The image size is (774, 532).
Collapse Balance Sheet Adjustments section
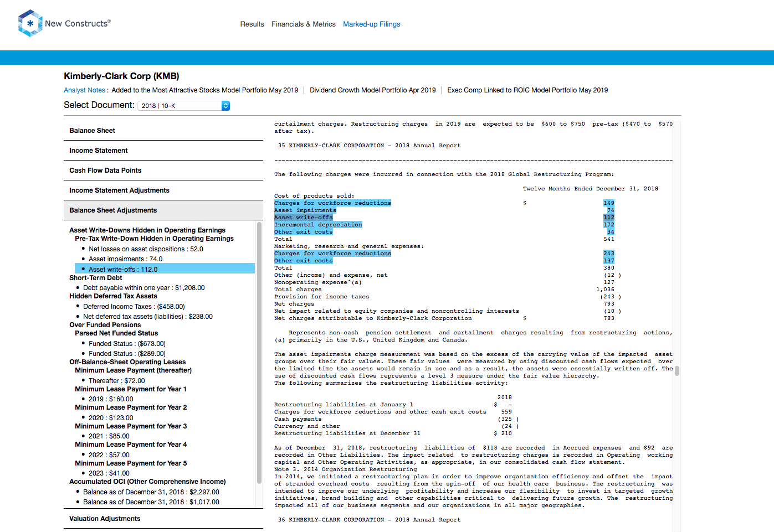(x=163, y=210)
